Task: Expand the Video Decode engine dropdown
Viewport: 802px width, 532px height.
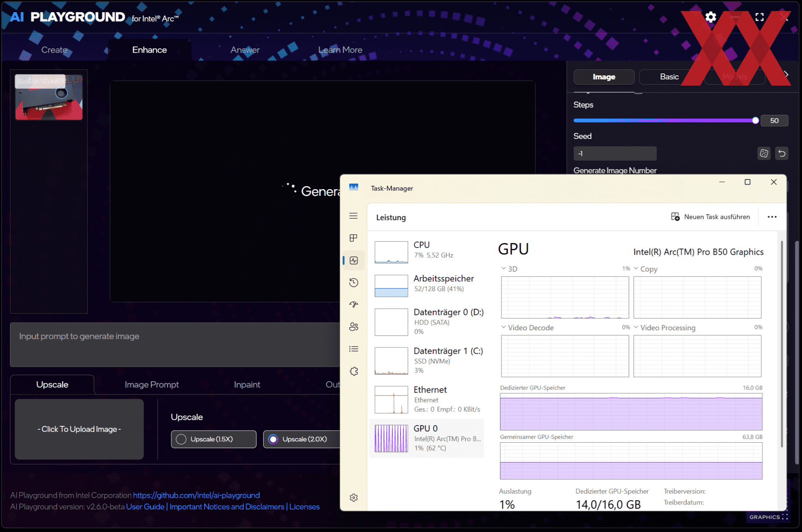Action: 503,327
